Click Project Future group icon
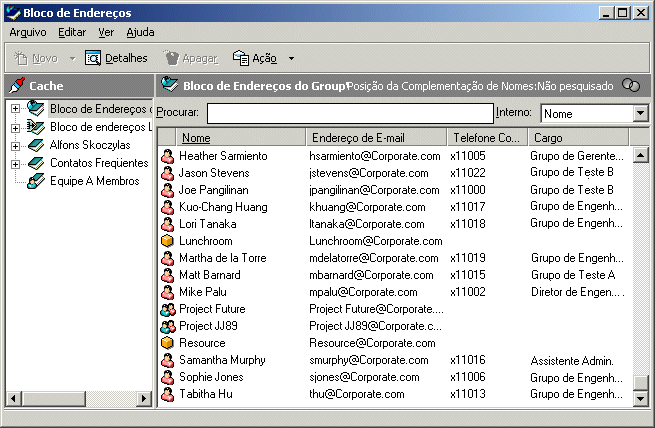This screenshot has height=428, width=655. tap(168, 309)
